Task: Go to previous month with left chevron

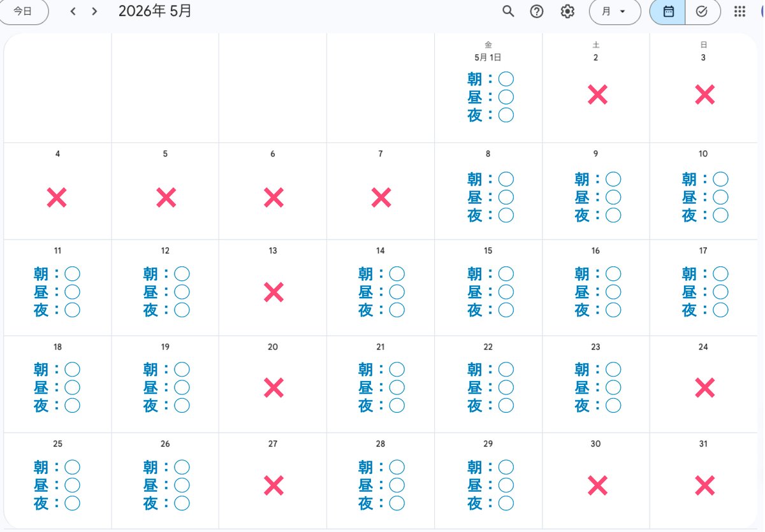Action: (73, 11)
